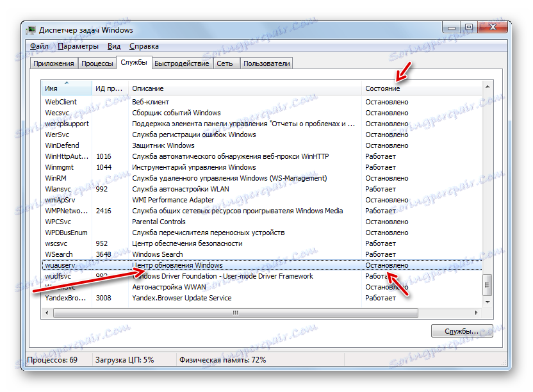
Task: Select the YandexBro… service row
Action: click(x=262, y=297)
